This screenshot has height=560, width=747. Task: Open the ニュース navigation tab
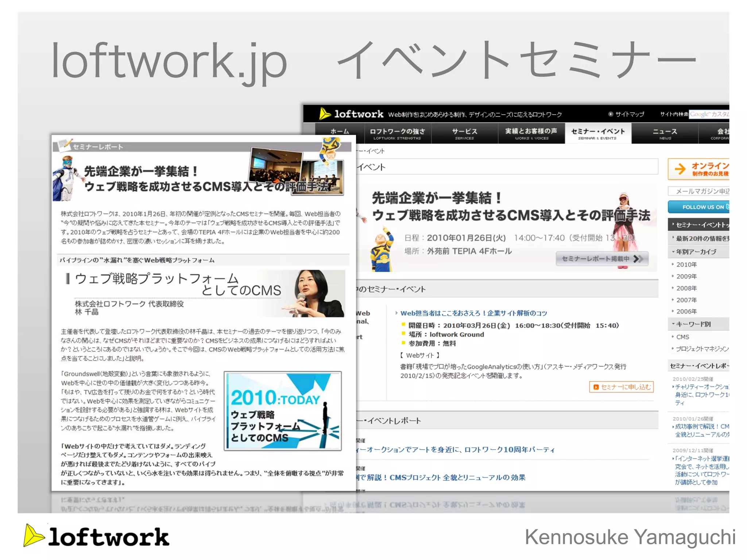pos(665,133)
